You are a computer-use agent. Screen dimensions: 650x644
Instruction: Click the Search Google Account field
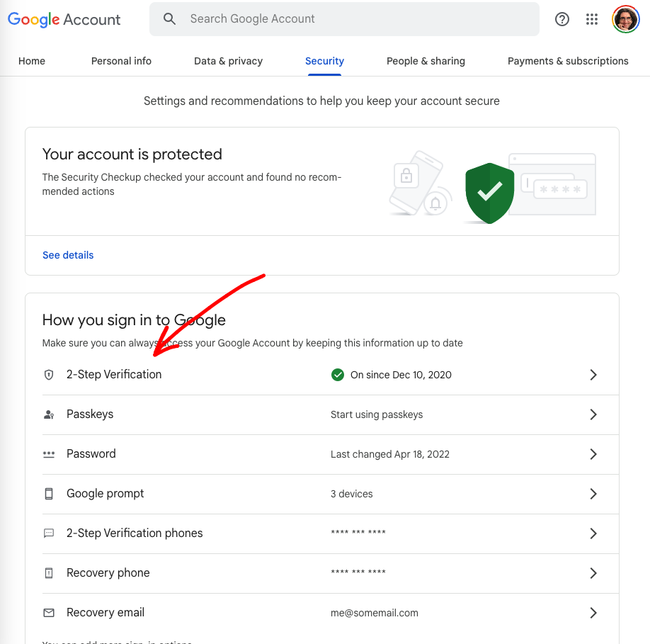tap(354, 19)
